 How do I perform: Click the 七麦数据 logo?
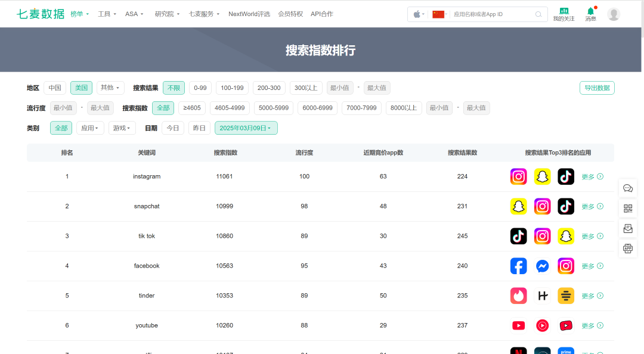pyautogui.click(x=41, y=14)
